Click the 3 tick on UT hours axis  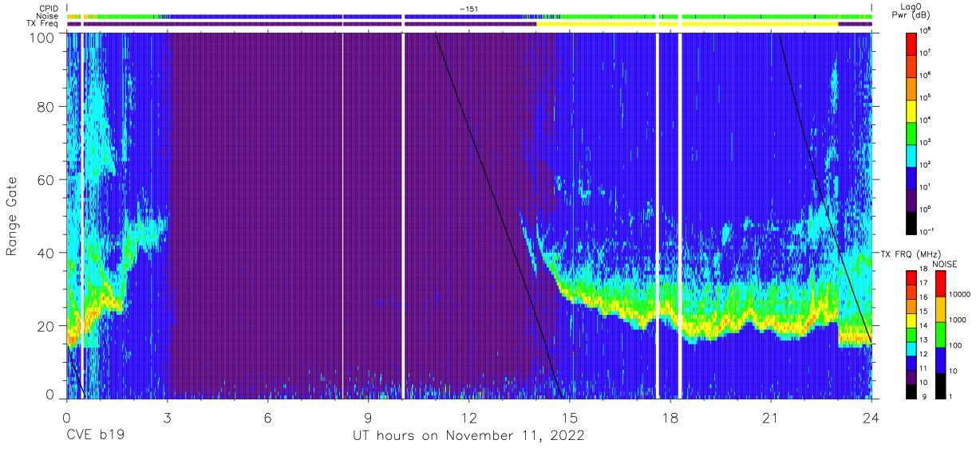pos(167,416)
